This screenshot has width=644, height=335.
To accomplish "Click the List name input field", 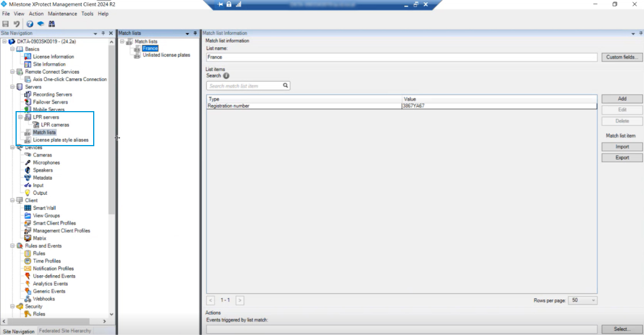I will pos(401,58).
